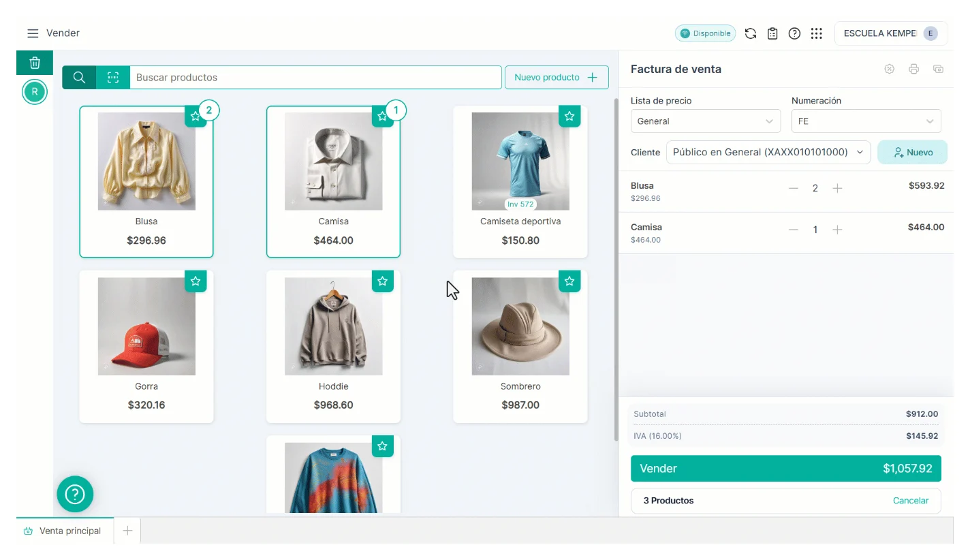Open the Lista de precio dropdown
This screenshot has width=970, height=560.
706,121
